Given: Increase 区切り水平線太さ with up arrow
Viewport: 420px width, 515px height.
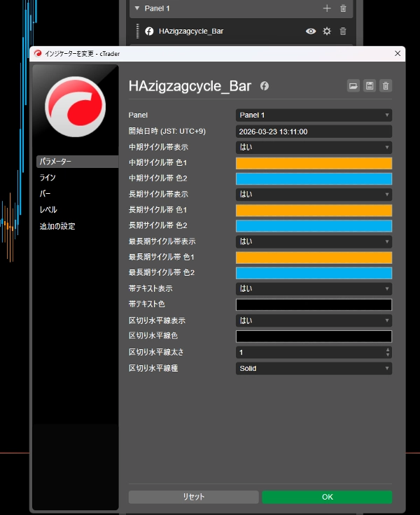Looking at the screenshot, I should pyautogui.click(x=388, y=350).
